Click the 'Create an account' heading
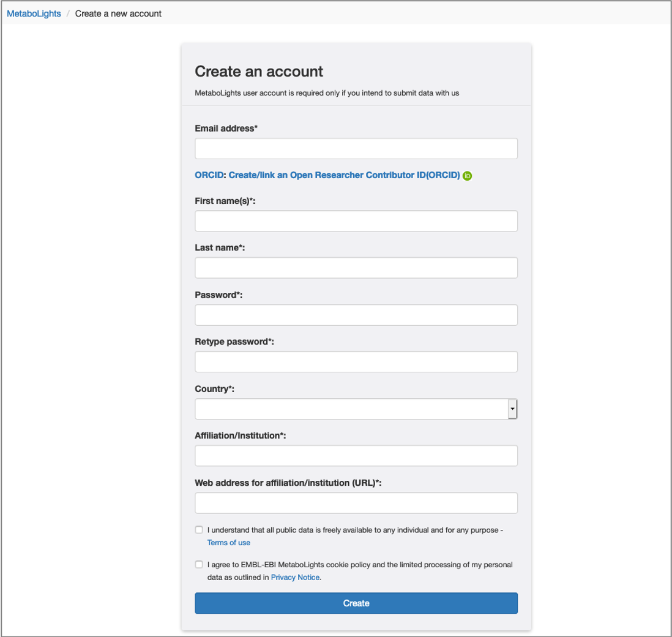 259,71
